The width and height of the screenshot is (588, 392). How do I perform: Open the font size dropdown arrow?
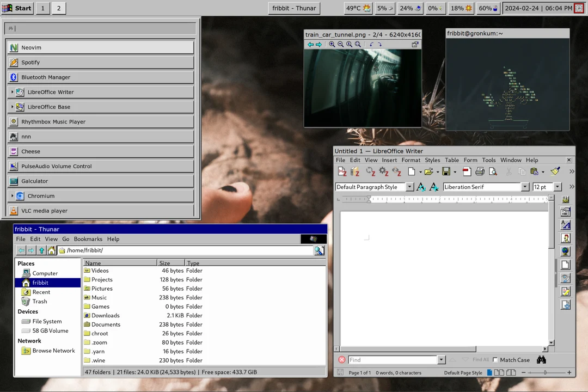click(557, 187)
